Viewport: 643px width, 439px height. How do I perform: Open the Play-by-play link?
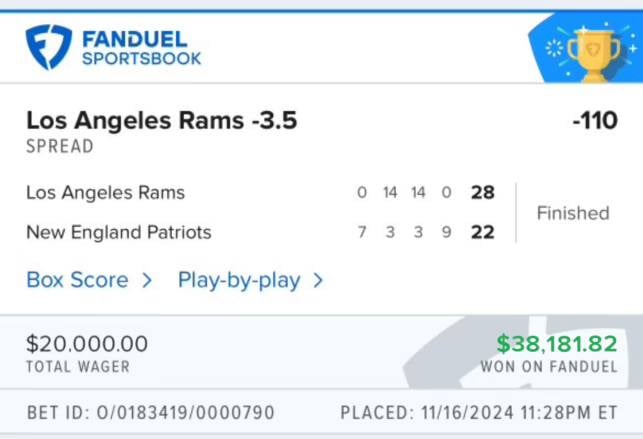(x=239, y=281)
